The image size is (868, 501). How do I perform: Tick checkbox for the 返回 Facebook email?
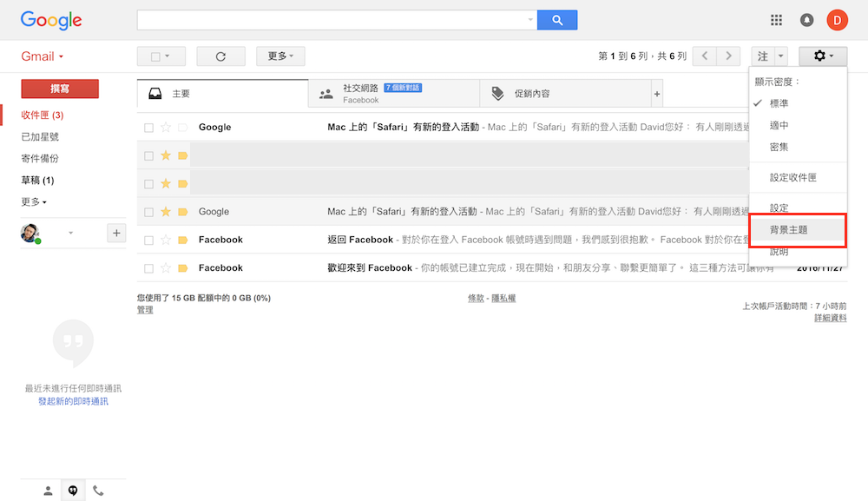(148, 241)
